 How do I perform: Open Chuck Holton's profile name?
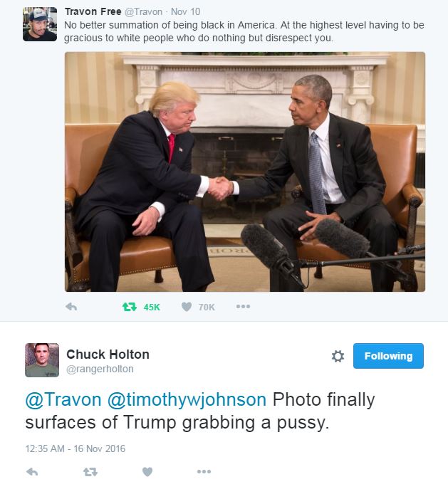(x=108, y=354)
